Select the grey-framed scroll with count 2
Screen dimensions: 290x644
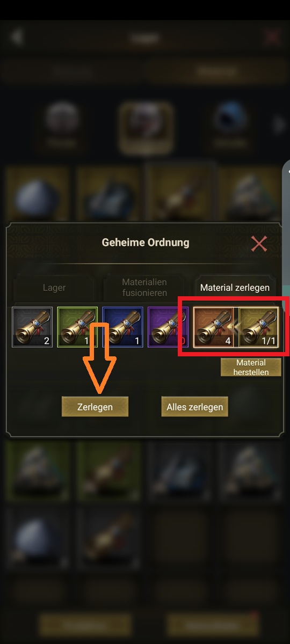pyautogui.click(x=33, y=327)
